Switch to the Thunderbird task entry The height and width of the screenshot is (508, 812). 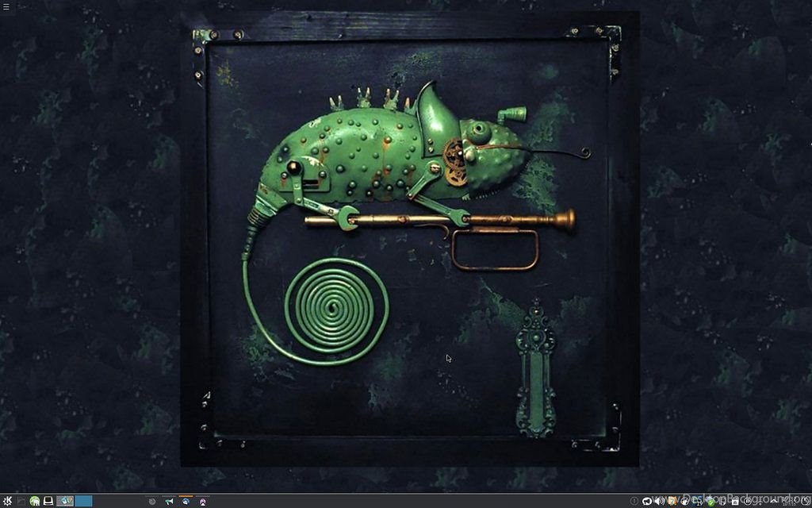pyautogui.click(x=186, y=502)
